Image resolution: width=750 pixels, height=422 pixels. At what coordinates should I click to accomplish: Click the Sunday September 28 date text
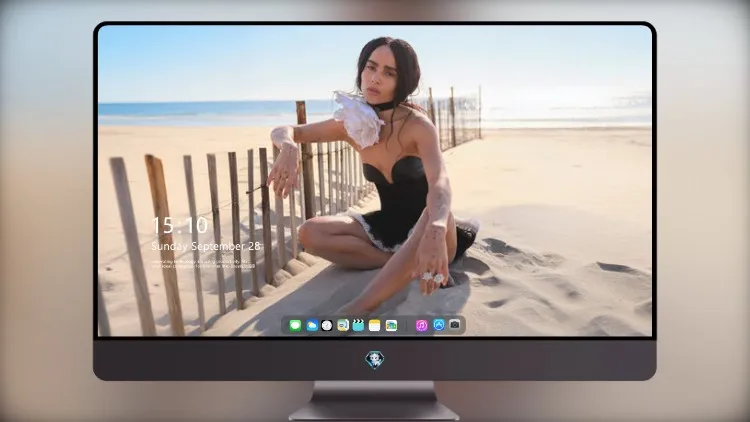pos(206,246)
